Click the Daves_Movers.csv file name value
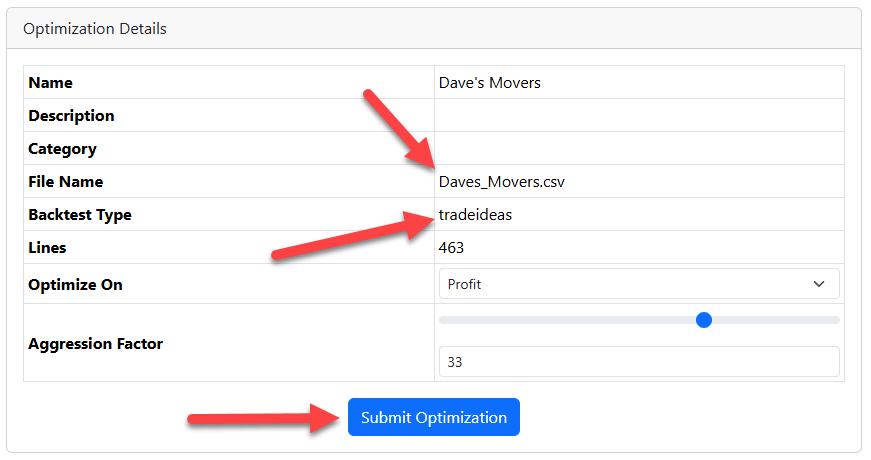Viewport: 871px width, 460px height. coord(502,182)
